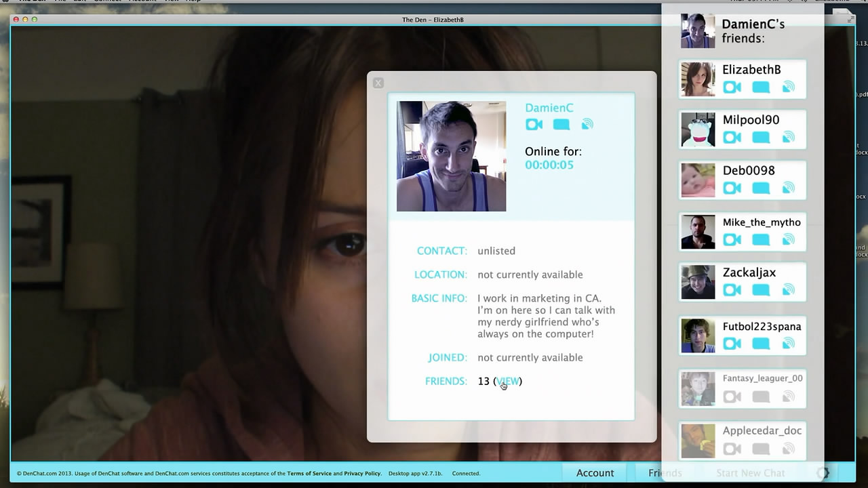Click Milpool90's avatar thumbnail

tap(698, 130)
